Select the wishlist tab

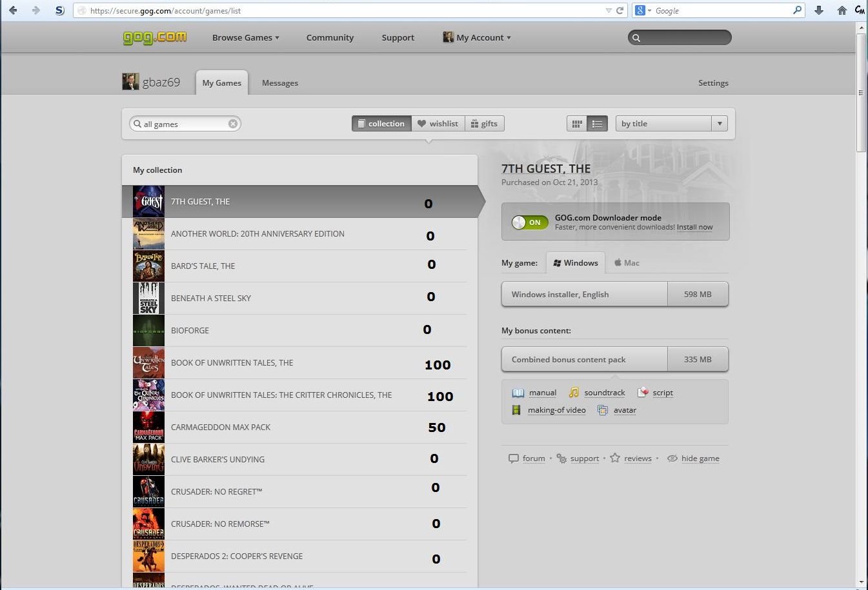(x=438, y=124)
